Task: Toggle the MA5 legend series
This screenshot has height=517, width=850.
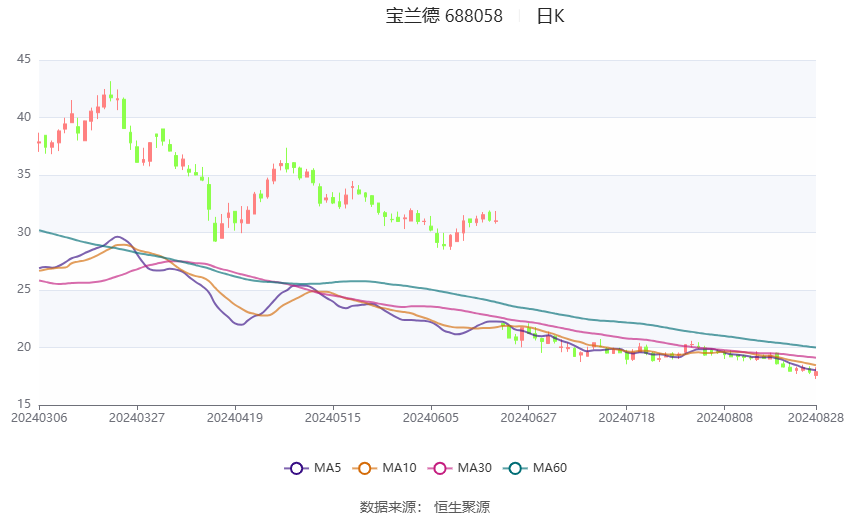Action: (x=313, y=468)
